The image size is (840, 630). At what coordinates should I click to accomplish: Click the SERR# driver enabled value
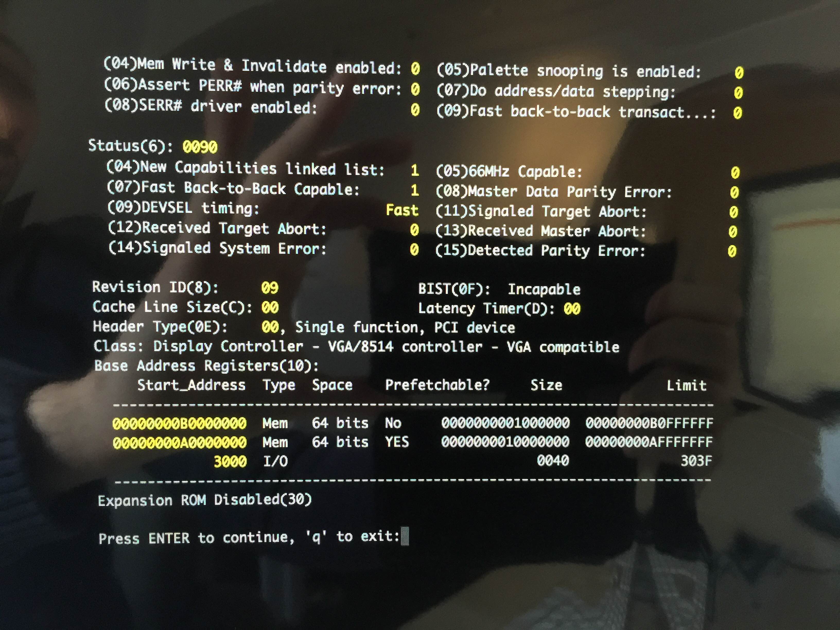415,110
